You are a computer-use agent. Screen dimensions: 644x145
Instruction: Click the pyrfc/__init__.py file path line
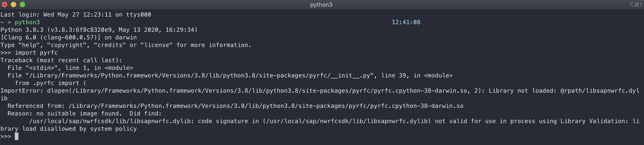tap(230, 75)
